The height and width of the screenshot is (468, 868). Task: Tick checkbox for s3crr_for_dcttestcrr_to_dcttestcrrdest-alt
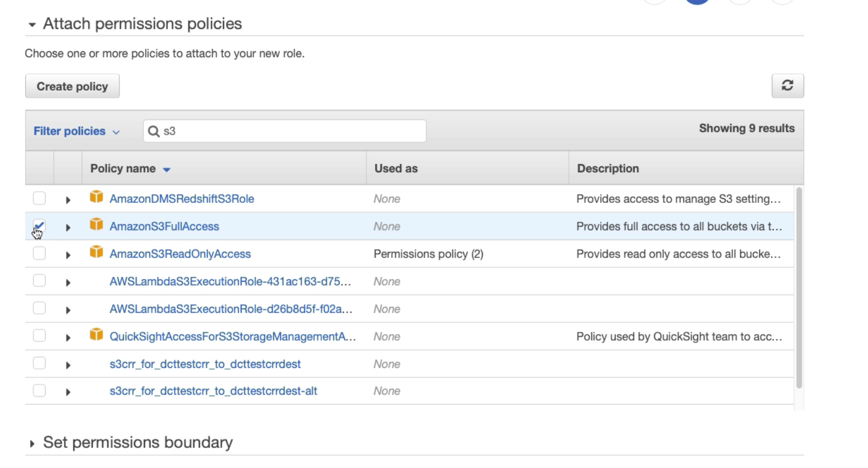39,391
